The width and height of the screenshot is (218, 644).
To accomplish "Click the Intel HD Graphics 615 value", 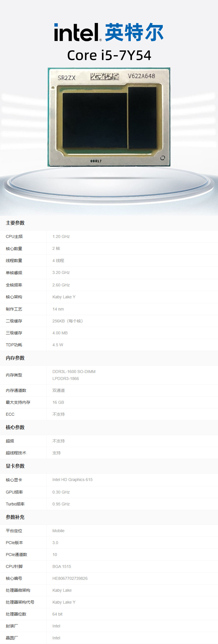I will click(72, 480).
